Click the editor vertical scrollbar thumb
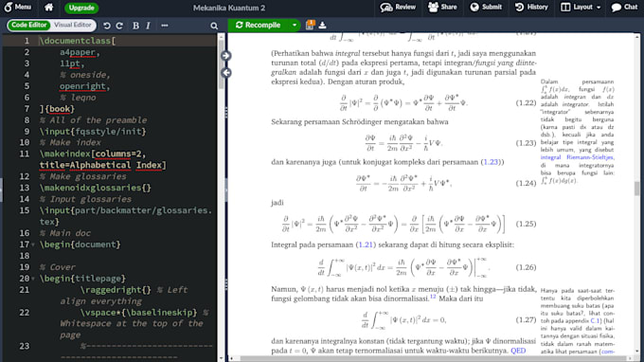Viewport: 644px width, 362px height. (221, 63)
